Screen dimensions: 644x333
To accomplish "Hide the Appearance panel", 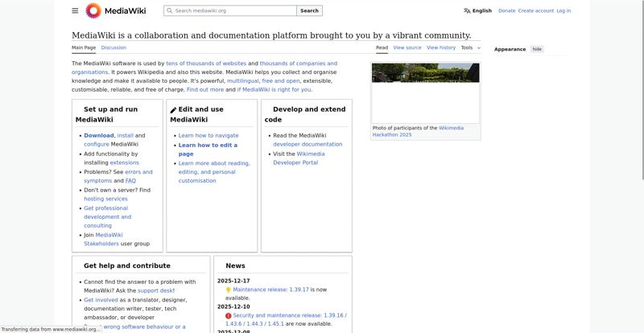I will click(537, 49).
